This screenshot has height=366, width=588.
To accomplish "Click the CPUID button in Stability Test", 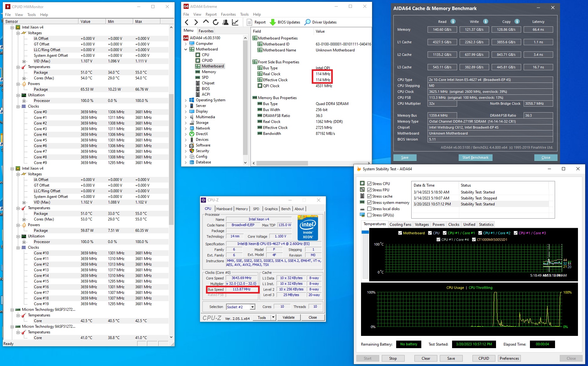I will (x=484, y=358).
